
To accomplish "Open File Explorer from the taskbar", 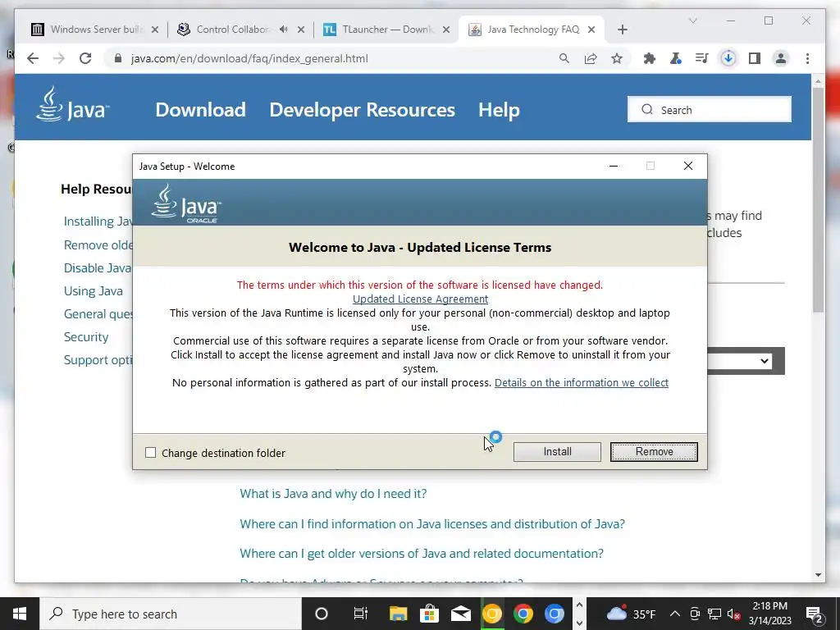I will pos(398,614).
